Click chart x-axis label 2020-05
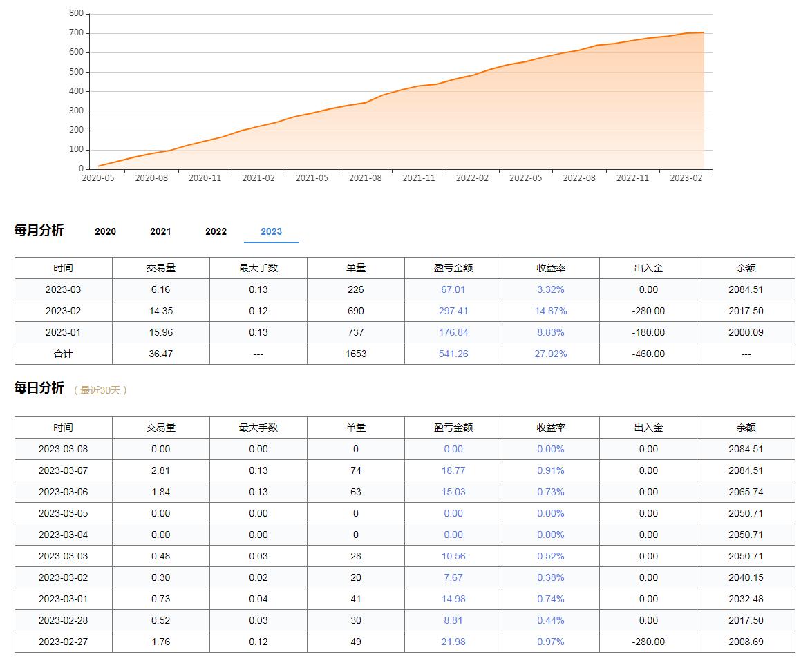The image size is (801, 672). (98, 178)
